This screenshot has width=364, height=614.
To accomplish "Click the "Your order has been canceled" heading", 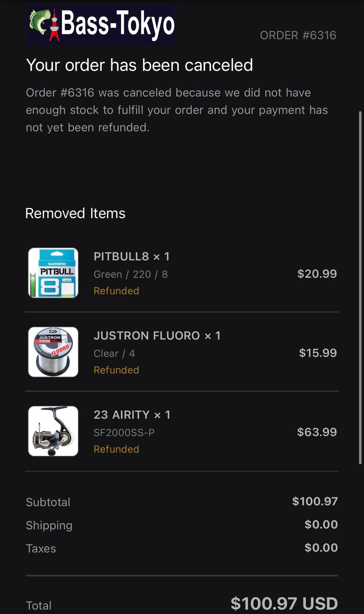I will tap(139, 65).
